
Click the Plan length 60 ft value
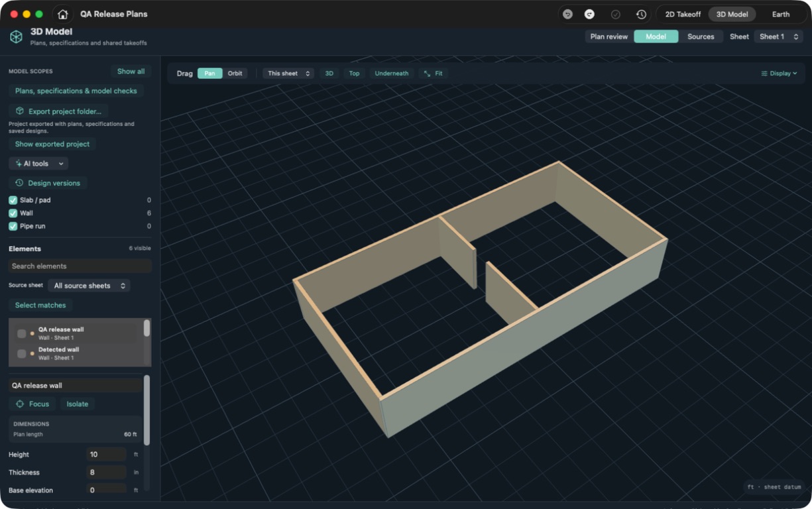[x=130, y=435]
